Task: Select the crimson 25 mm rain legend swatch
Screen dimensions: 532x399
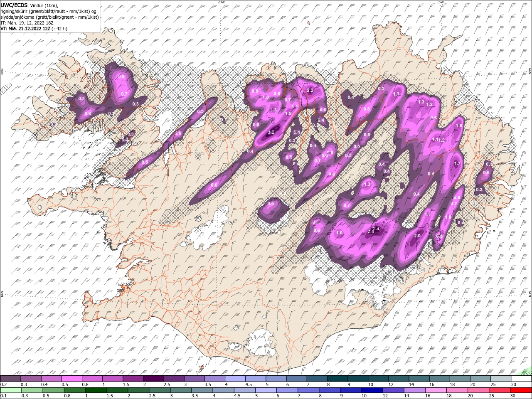Action: 500,390
